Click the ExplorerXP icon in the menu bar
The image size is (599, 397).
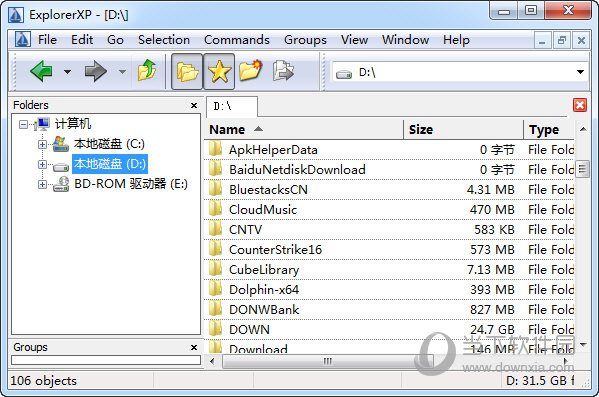click(x=22, y=39)
